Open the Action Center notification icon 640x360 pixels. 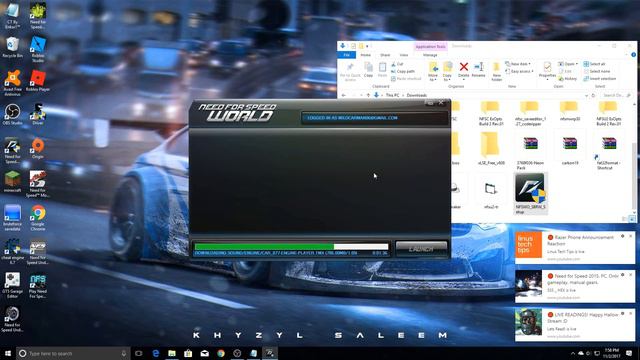click(x=629, y=353)
